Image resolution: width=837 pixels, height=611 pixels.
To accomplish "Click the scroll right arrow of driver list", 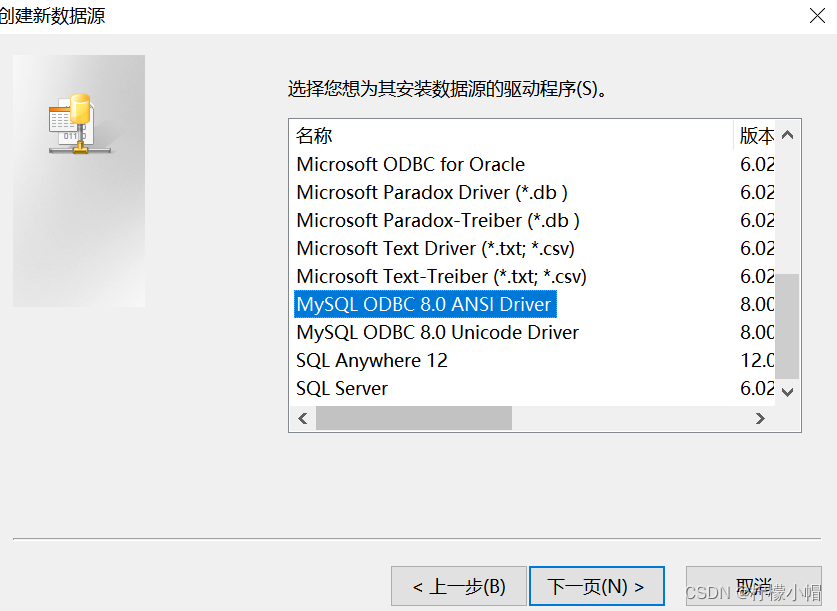I will 760,418.
